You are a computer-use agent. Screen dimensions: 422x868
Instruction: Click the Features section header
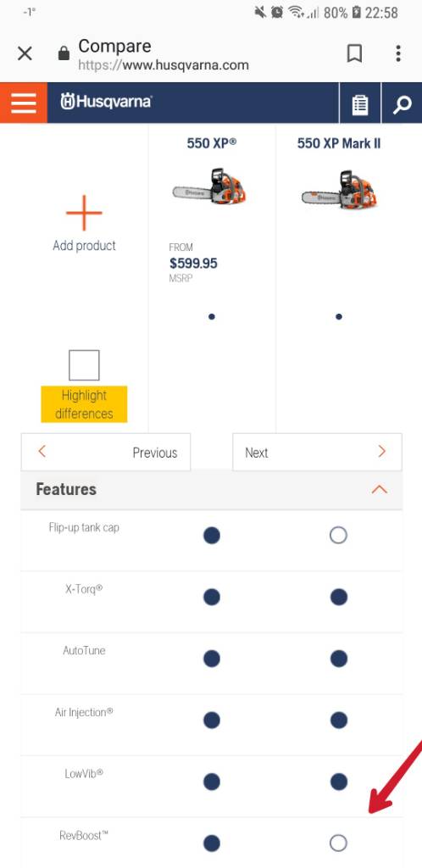[x=212, y=489]
